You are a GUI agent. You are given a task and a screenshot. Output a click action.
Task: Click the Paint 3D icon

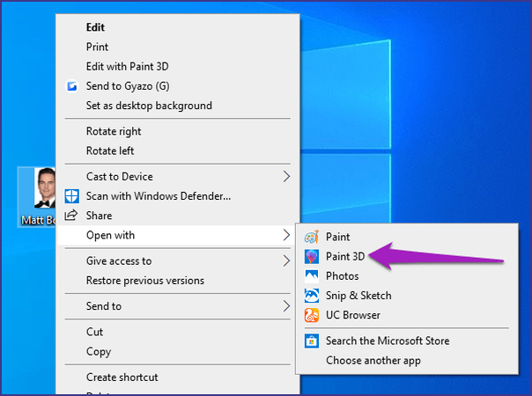tap(312, 256)
